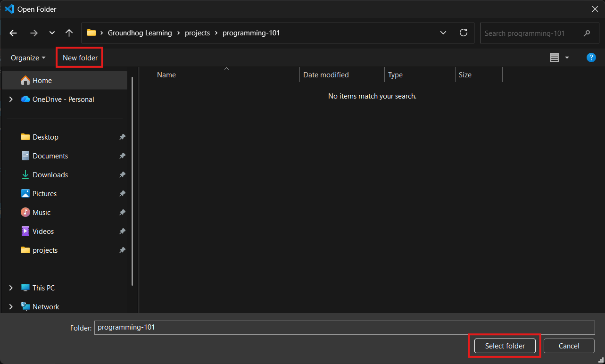Click the pin icon beside Music

122,213
